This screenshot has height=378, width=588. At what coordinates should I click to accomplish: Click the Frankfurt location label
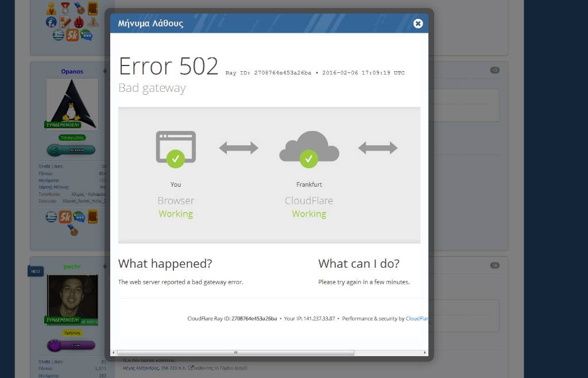(x=309, y=184)
